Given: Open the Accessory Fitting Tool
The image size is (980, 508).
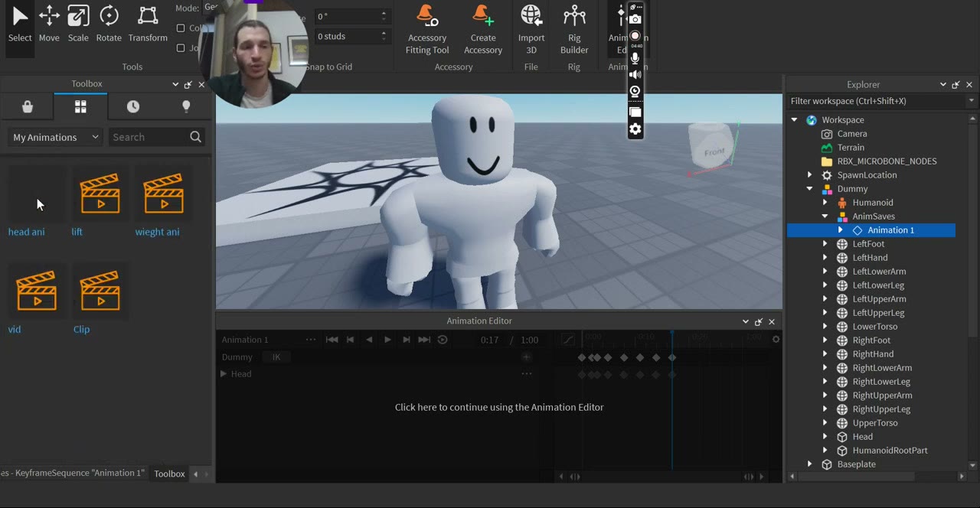Looking at the screenshot, I should click(427, 29).
